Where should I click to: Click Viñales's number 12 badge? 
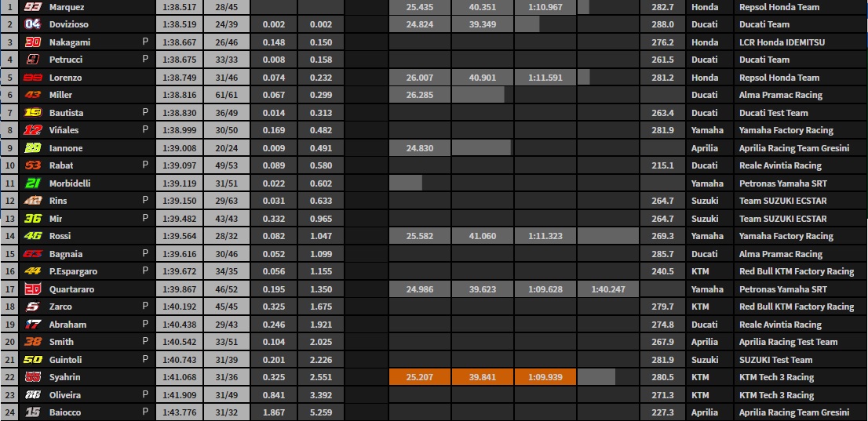[33, 130]
